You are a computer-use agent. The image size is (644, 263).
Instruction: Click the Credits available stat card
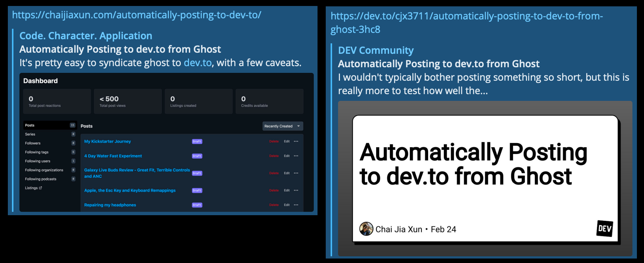point(269,101)
